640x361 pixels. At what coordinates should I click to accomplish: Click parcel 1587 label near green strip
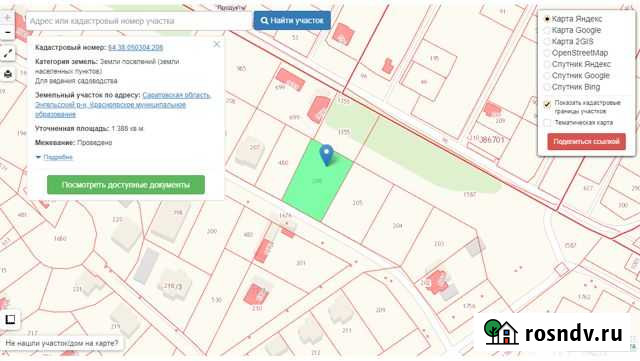coord(470,195)
